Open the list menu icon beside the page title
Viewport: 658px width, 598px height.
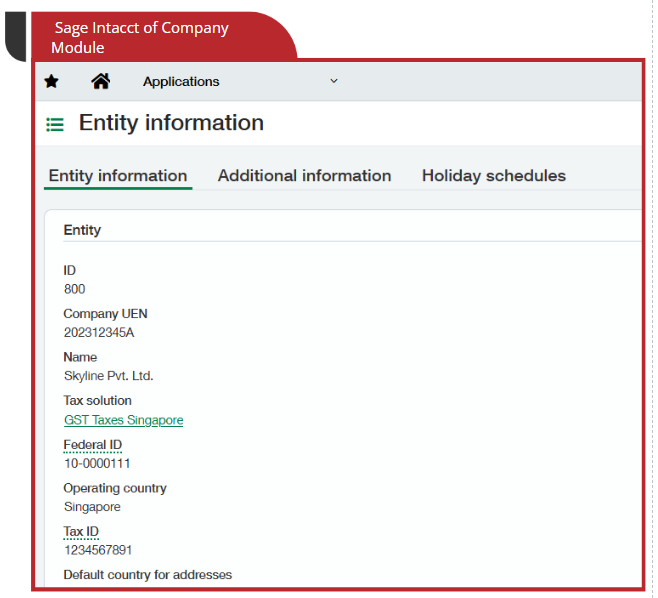click(55, 124)
